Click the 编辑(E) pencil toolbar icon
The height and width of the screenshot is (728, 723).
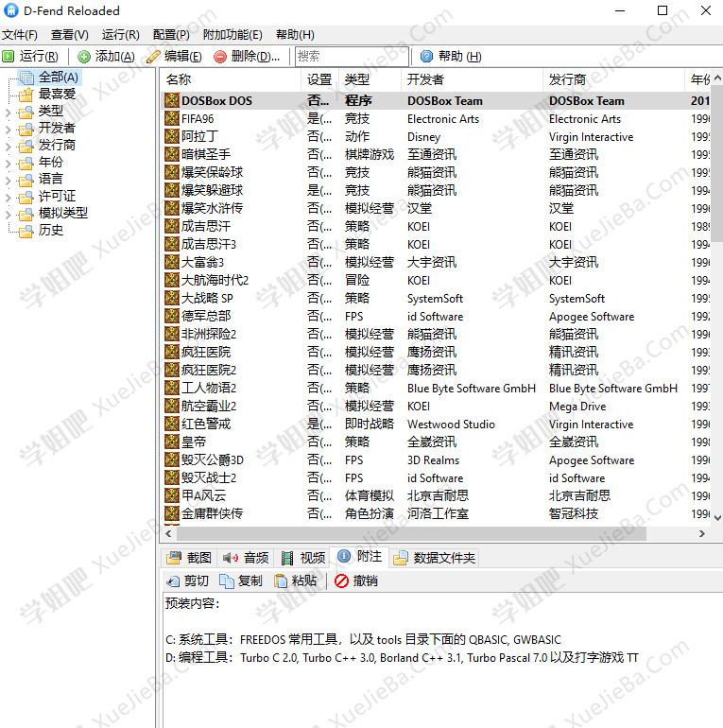coord(153,57)
